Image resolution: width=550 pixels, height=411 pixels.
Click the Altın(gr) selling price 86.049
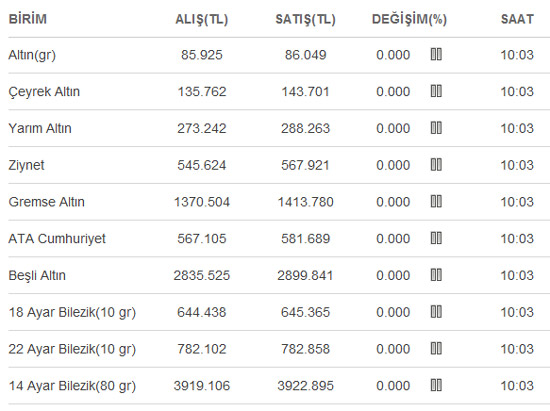point(306,55)
